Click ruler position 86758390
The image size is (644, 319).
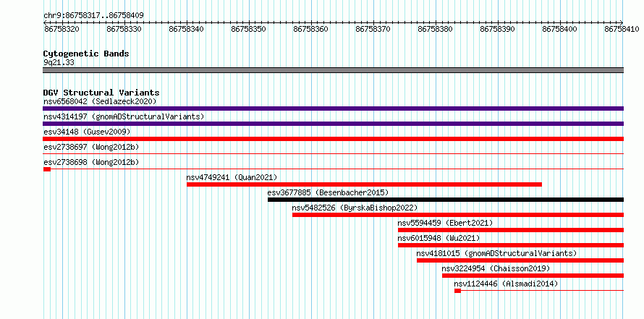point(498,29)
